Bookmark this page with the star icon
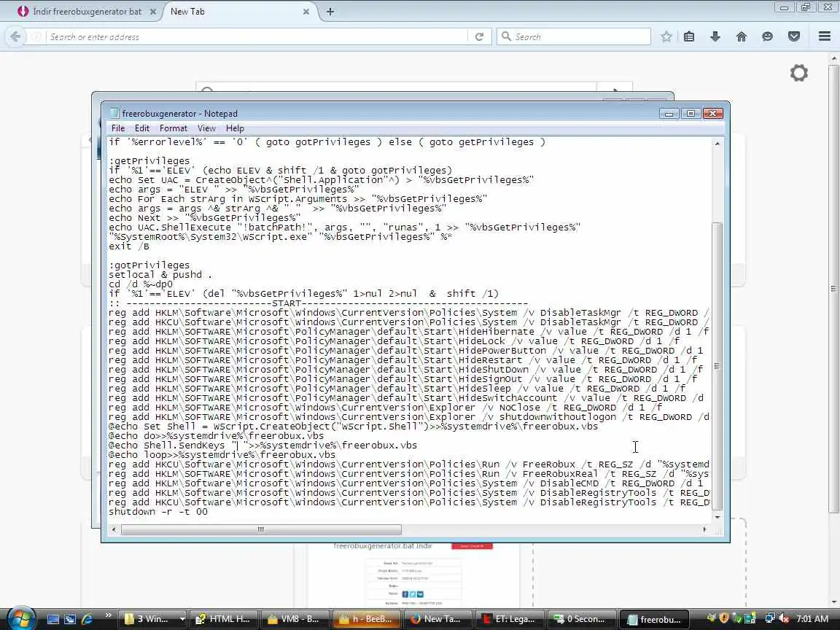Screen dimensions: 840x630 coord(666,36)
